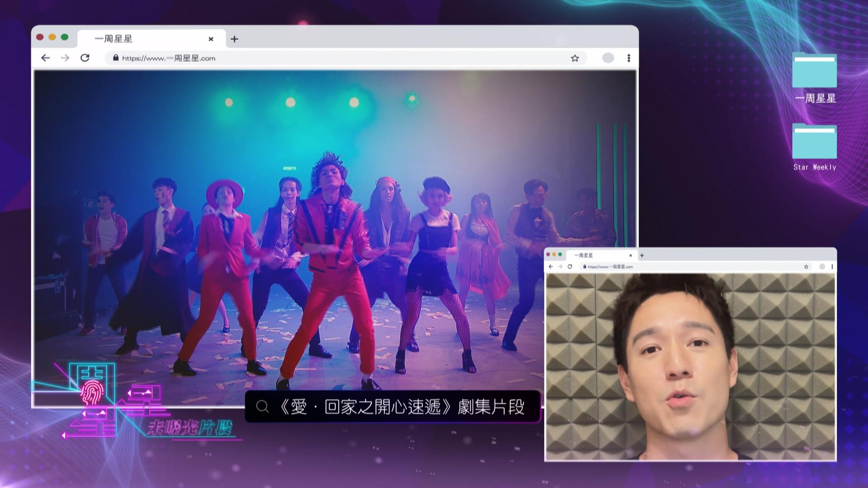Open a new tab in the small browser window
Image resolution: width=868 pixels, height=488 pixels.
pos(642,255)
